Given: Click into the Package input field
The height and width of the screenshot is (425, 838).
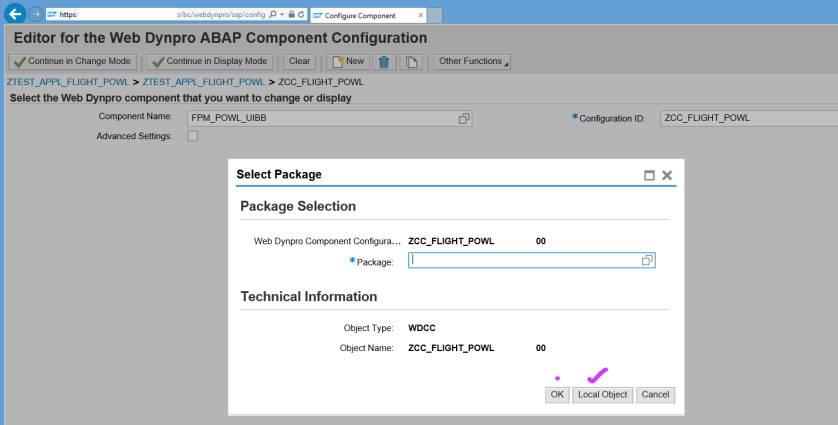Looking at the screenshot, I should tap(524, 260).
